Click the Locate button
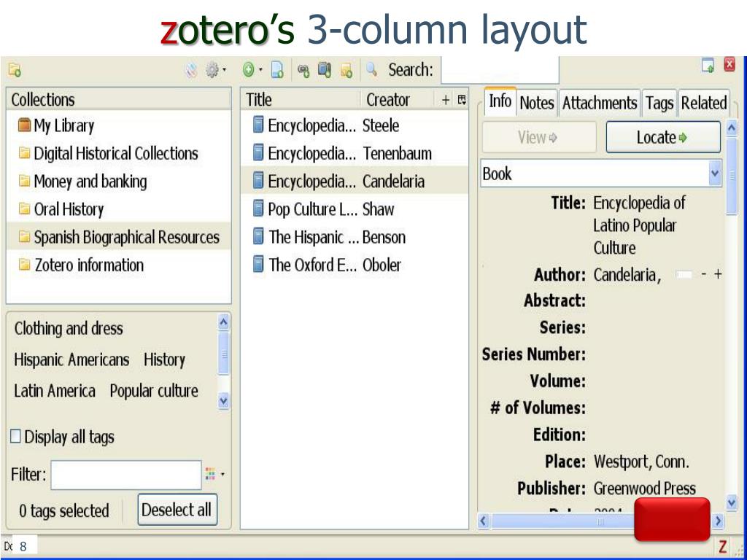The width and height of the screenshot is (747, 560). click(x=662, y=137)
